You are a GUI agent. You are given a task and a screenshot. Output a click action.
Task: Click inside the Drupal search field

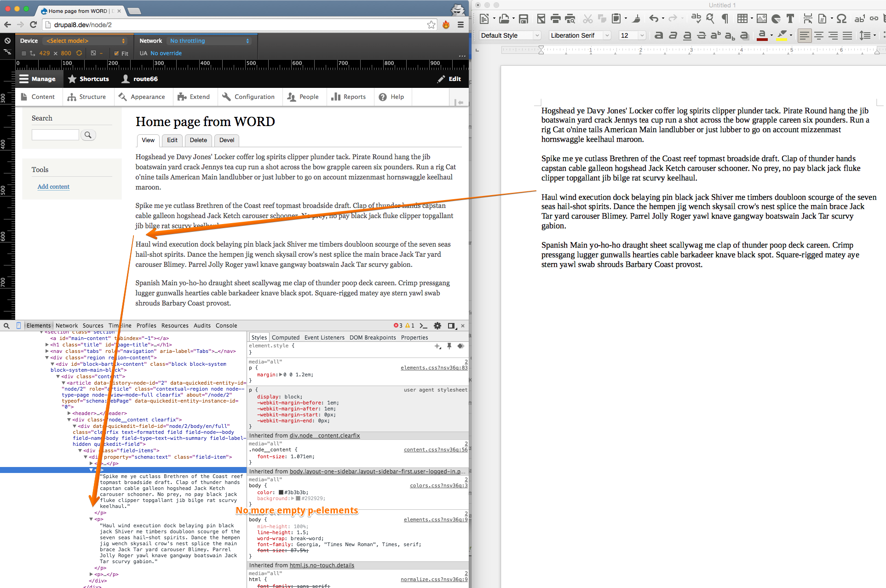coord(55,134)
